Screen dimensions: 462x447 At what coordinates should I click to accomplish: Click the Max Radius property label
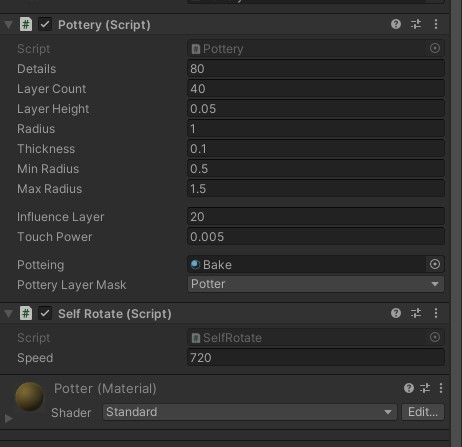tap(50, 189)
